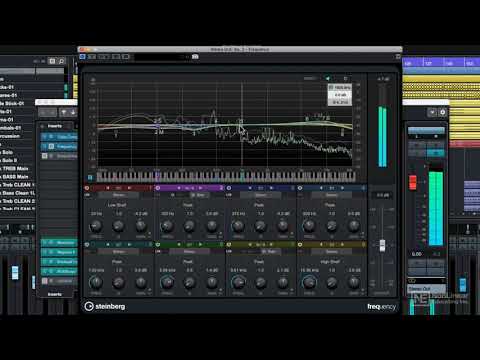Click the icon at graph top left

[x=93, y=80]
